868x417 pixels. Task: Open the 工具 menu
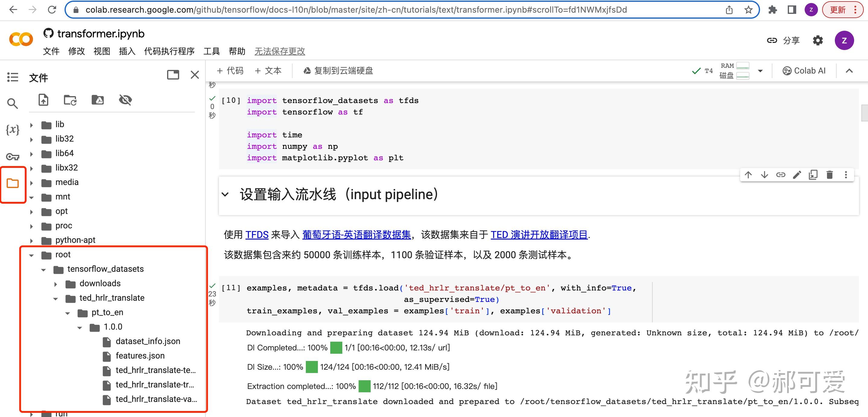[212, 51]
